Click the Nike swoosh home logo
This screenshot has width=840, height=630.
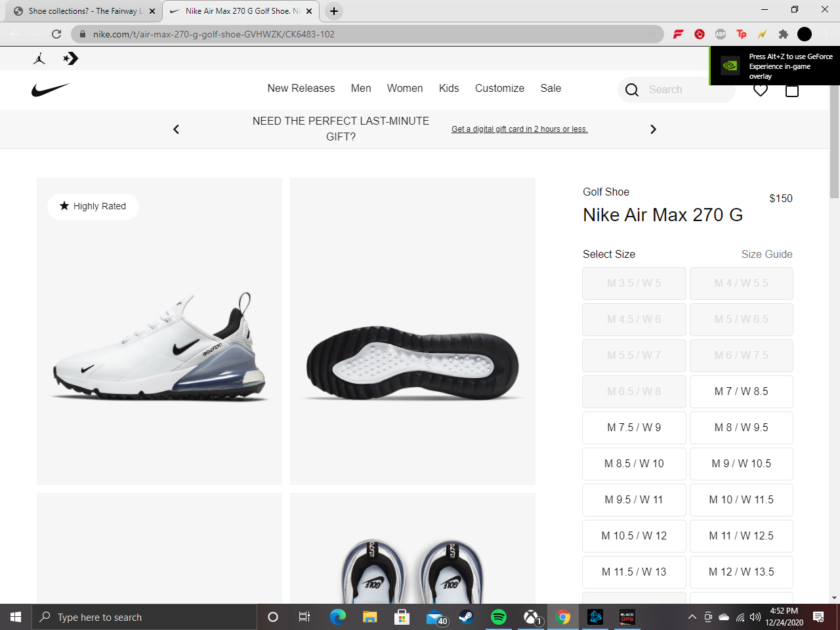pos(51,90)
